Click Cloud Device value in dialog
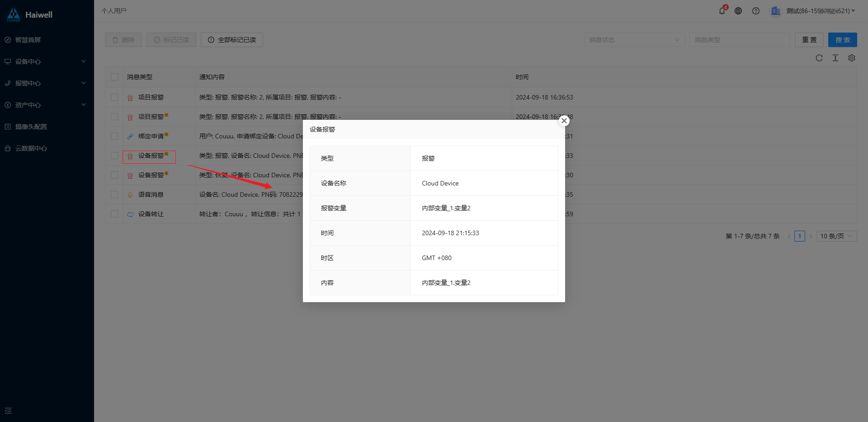 coord(440,183)
